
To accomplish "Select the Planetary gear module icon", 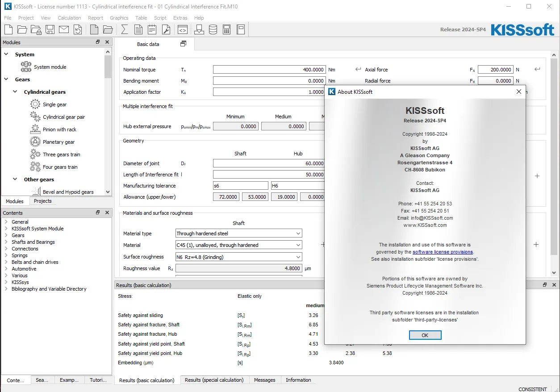I will (x=35, y=142).
